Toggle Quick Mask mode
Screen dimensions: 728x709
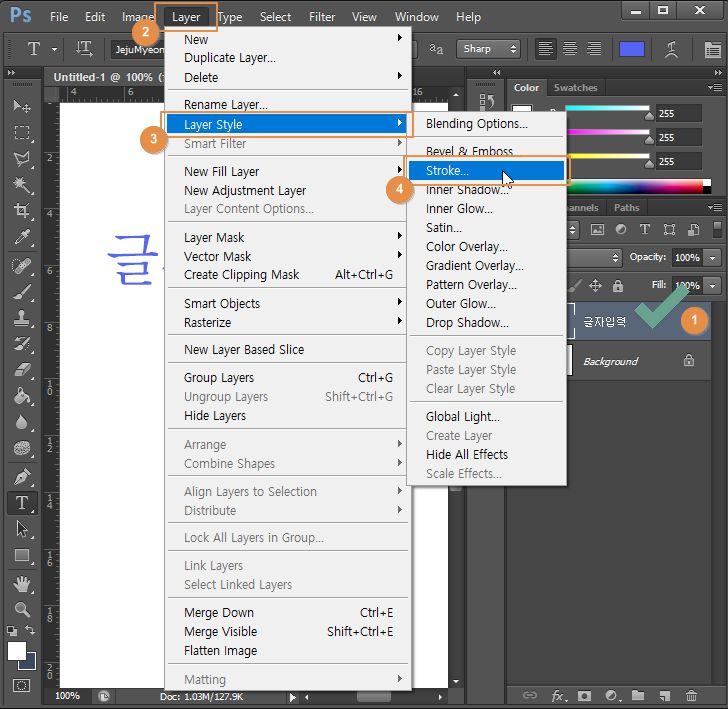pyautogui.click(x=21, y=685)
